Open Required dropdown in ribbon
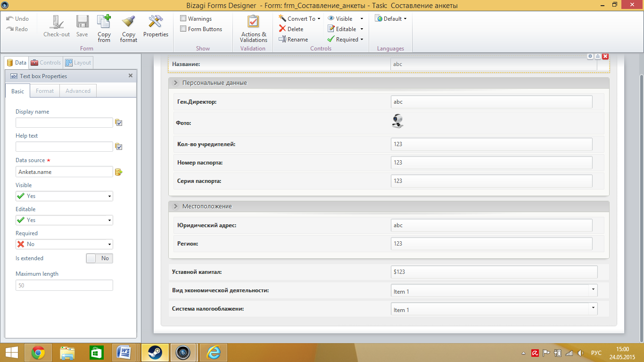This screenshot has height=362, width=644. pyautogui.click(x=346, y=40)
